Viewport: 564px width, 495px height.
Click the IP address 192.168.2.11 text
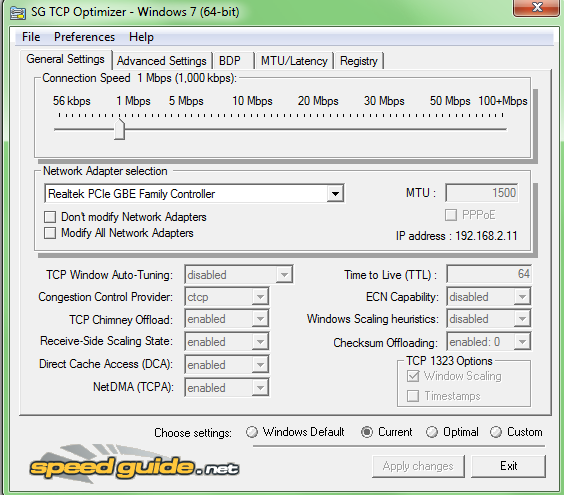point(456,236)
